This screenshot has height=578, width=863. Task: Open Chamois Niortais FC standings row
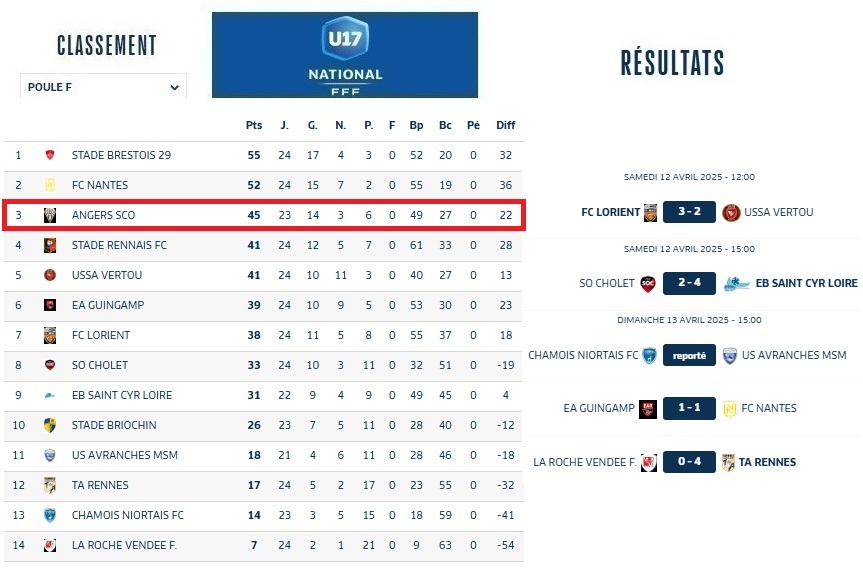(x=128, y=515)
